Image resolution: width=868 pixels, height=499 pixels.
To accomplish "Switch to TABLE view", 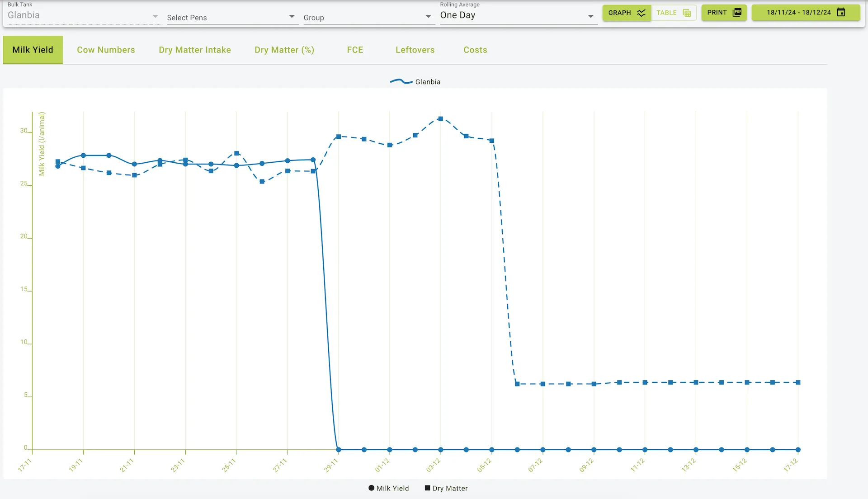I will point(674,13).
